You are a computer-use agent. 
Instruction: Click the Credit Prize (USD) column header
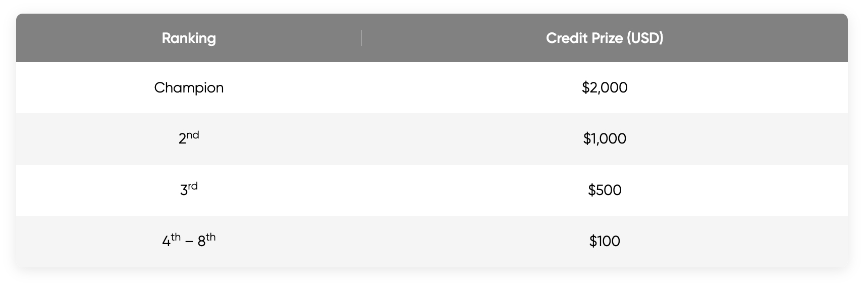point(604,38)
